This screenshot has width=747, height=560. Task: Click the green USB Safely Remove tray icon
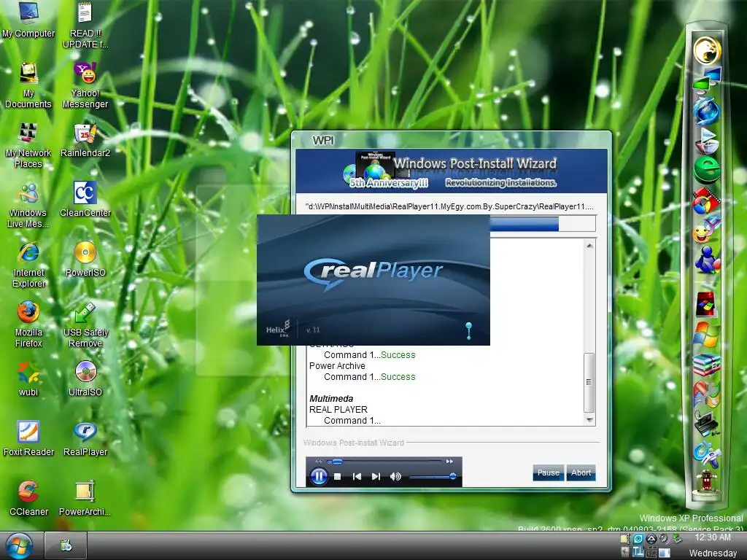[x=676, y=539]
